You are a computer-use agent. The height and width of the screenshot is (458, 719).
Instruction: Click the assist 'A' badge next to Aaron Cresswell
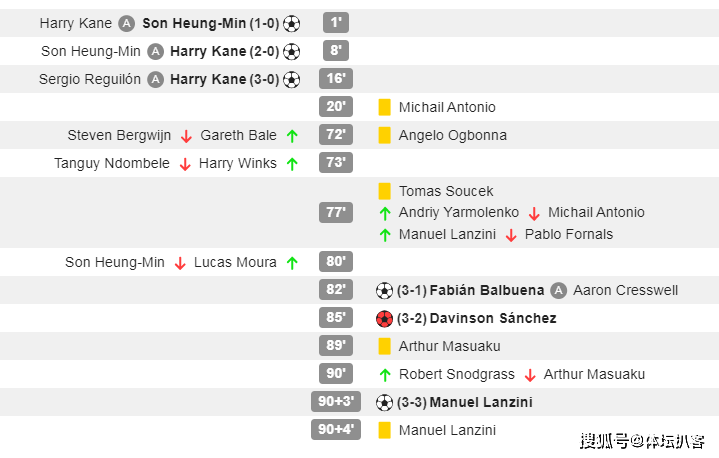click(x=559, y=291)
